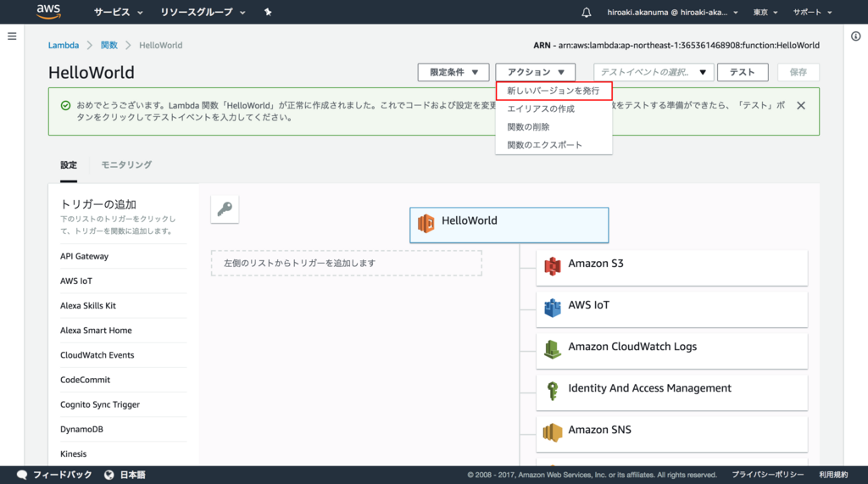Click the globe language icon
868x484 pixels.
point(109,475)
